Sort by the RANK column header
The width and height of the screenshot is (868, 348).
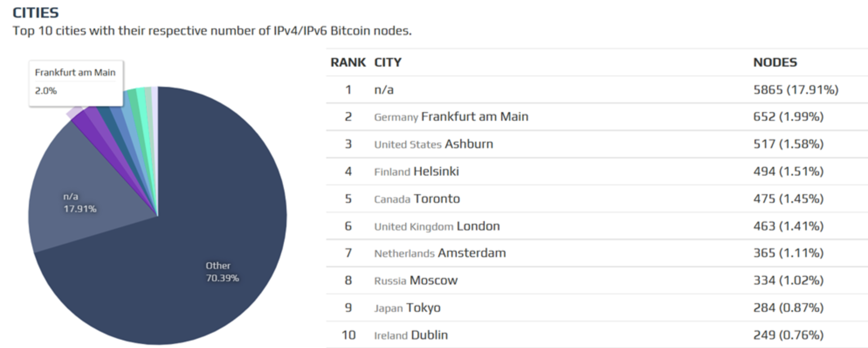pos(348,62)
